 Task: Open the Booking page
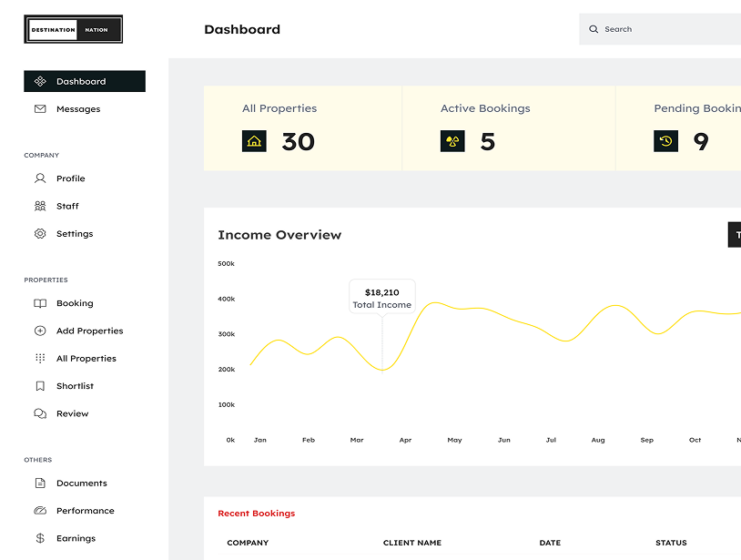pyautogui.click(x=74, y=303)
